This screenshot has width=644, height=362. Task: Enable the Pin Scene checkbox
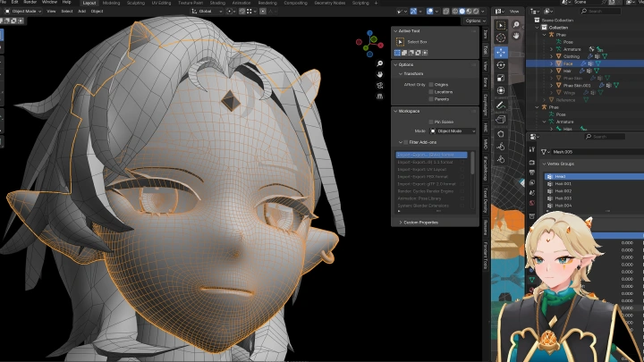(431, 122)
